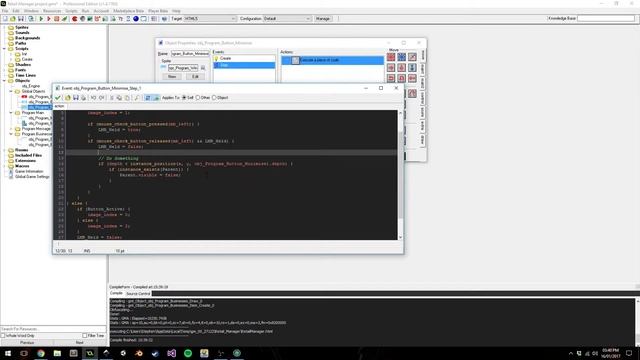Collapse the Program Main group
This screenshot has width=640, height=360.
pyautogui.click(x=11, y=113)
